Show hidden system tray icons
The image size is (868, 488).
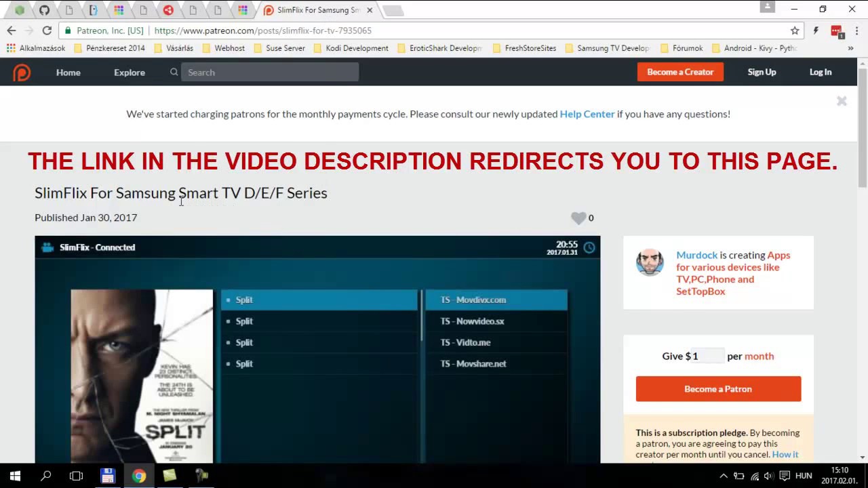(724, 476)
